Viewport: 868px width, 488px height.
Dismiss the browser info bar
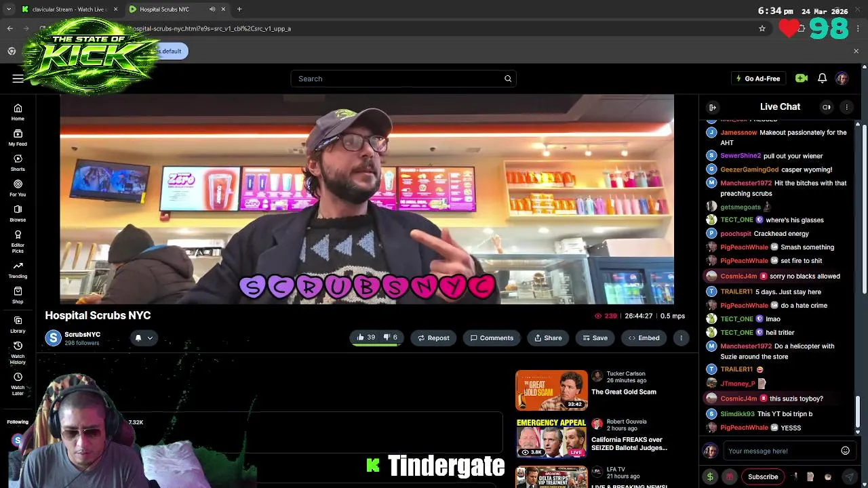tap(856, 51)
